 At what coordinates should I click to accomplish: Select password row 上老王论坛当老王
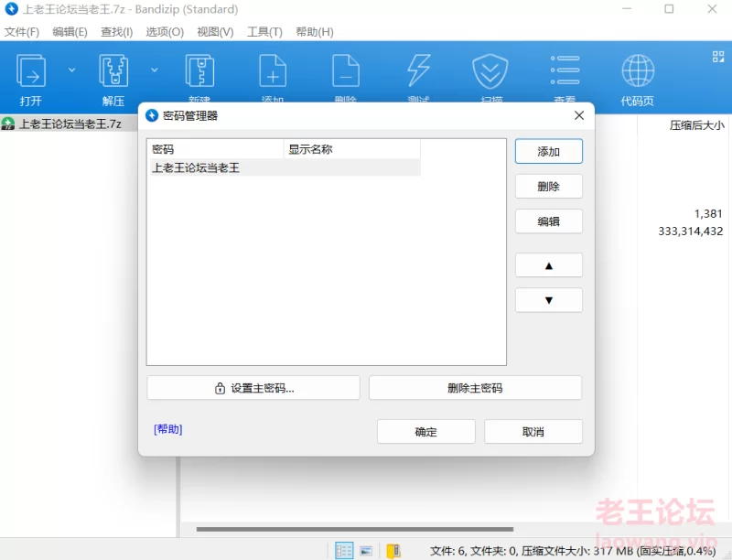[285, 167]
